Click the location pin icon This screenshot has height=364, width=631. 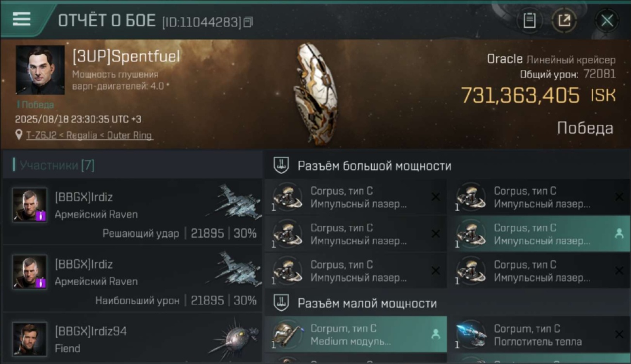(x=19, y=135)
